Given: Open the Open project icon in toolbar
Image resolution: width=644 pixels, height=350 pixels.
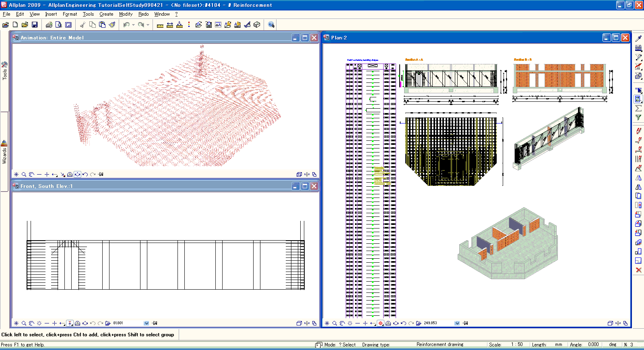Looking at the screenshot, I should coord(5,25).
